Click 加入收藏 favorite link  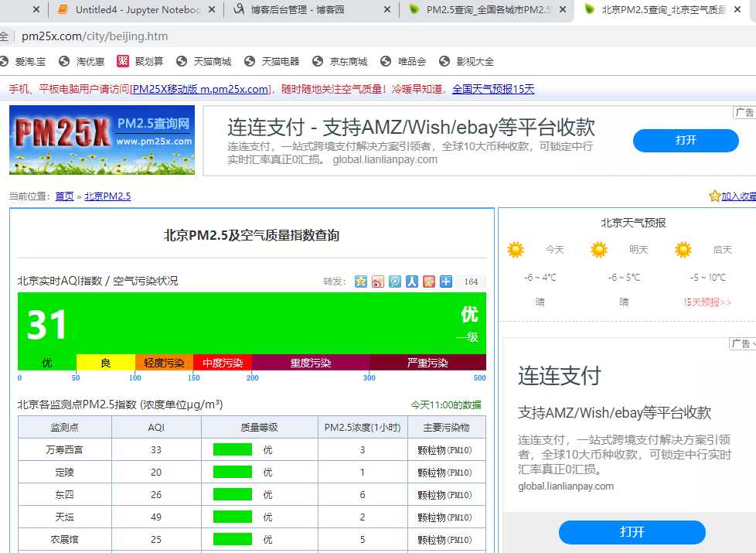[x=738, y=196]
